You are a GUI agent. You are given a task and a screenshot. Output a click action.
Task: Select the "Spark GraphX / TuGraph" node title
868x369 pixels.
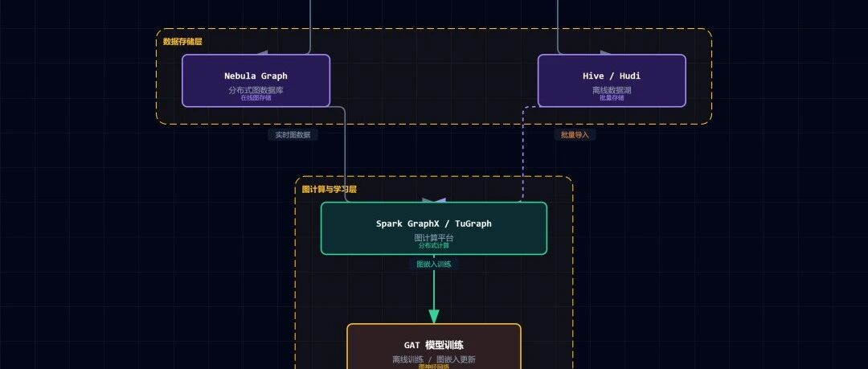[x=434, y=223]
